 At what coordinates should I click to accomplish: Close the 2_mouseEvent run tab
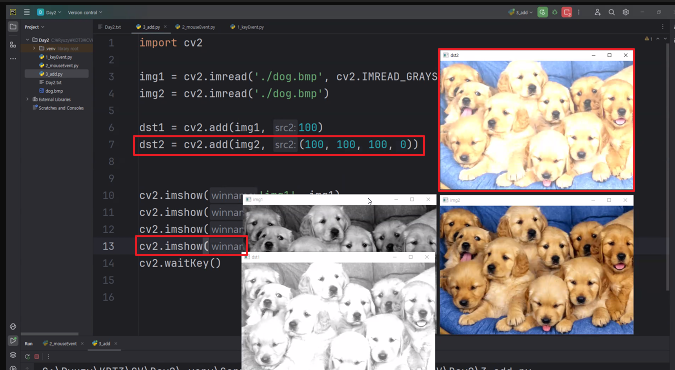(x=81, y=343)
